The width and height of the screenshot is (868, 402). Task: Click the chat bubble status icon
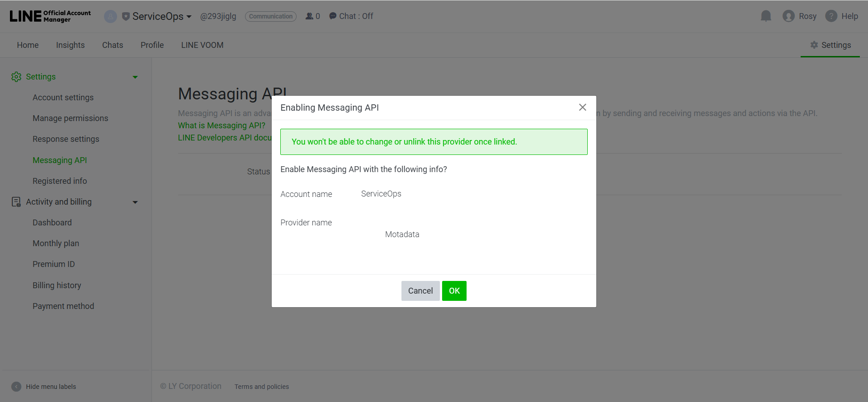(x=333, y=16)
